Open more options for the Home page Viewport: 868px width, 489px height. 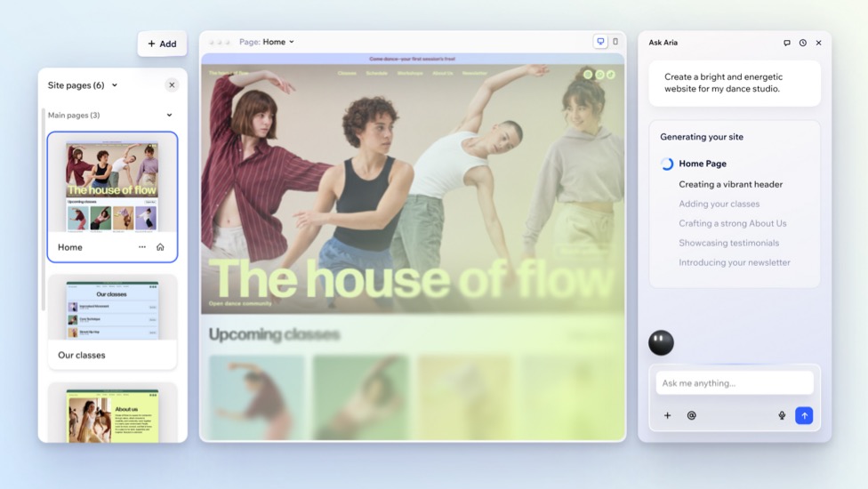tap(142, 247)
